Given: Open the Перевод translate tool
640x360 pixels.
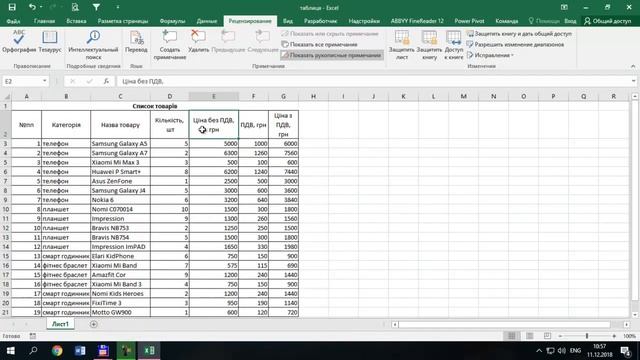Looking at the screenshot, I should tap(136, 42).
